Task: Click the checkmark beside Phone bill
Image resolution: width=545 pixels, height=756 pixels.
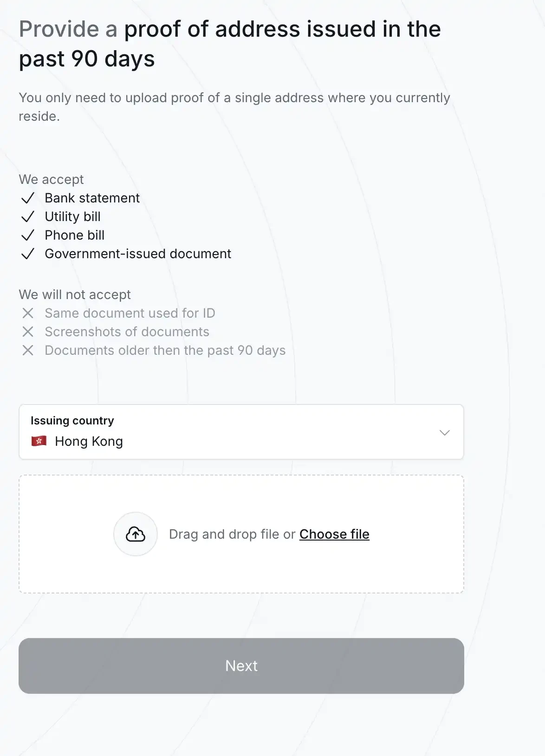Action: (28, 235)
